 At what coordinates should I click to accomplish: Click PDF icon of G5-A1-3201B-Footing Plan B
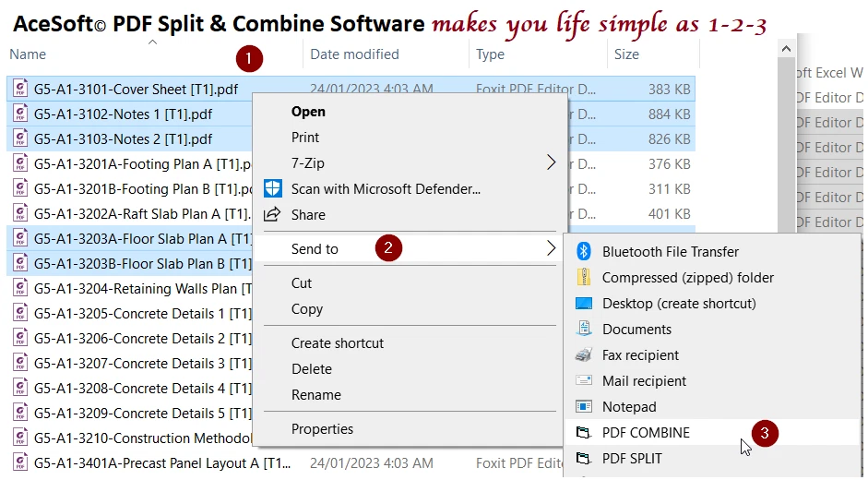(20, 188)
